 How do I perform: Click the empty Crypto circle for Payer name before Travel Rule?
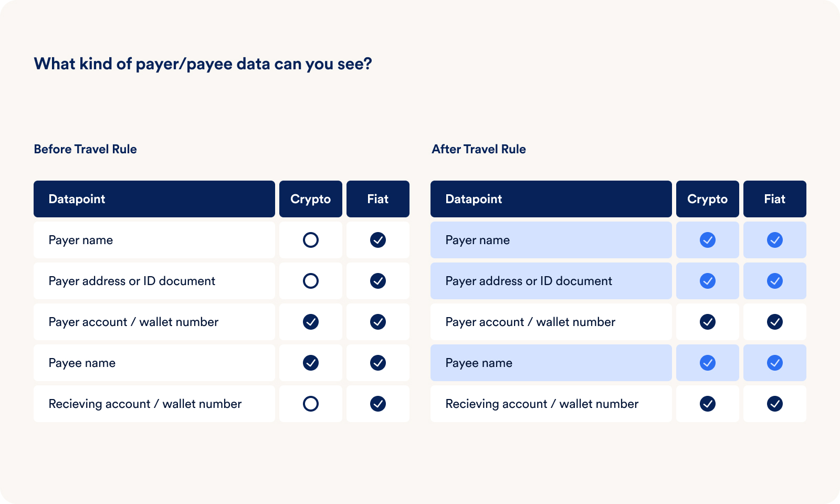tap(310, 240)
